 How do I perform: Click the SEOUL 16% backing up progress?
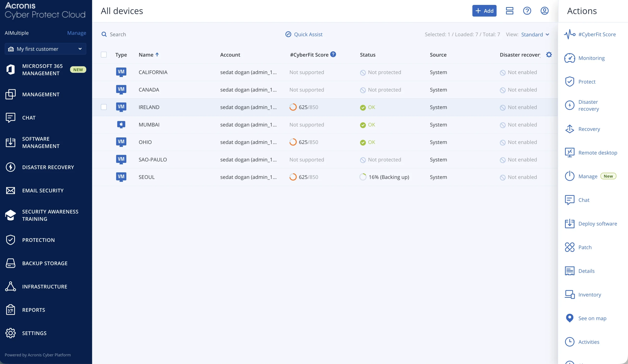(x=384, y=177)
